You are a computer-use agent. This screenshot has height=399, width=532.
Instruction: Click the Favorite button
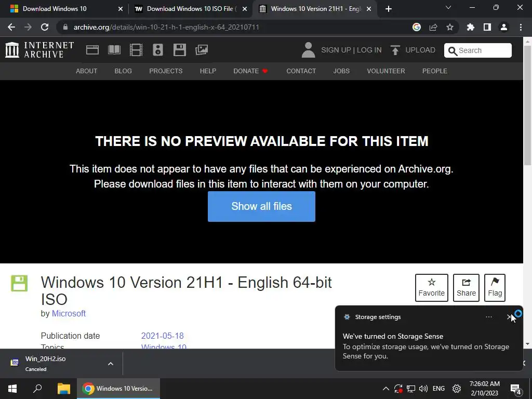coord(432,288)
